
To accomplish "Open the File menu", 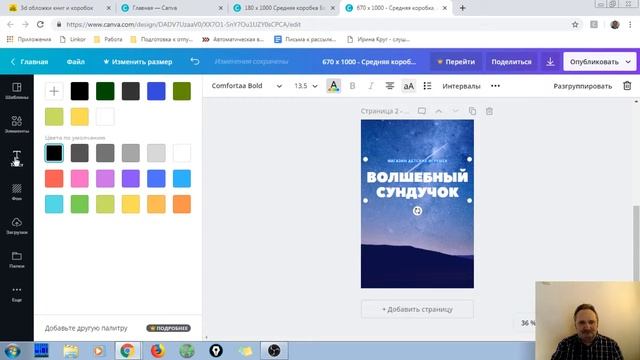I will [76, 62].
